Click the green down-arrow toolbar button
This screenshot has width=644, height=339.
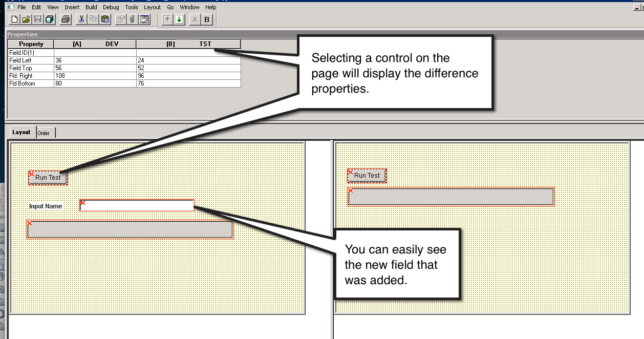(179, 19)
